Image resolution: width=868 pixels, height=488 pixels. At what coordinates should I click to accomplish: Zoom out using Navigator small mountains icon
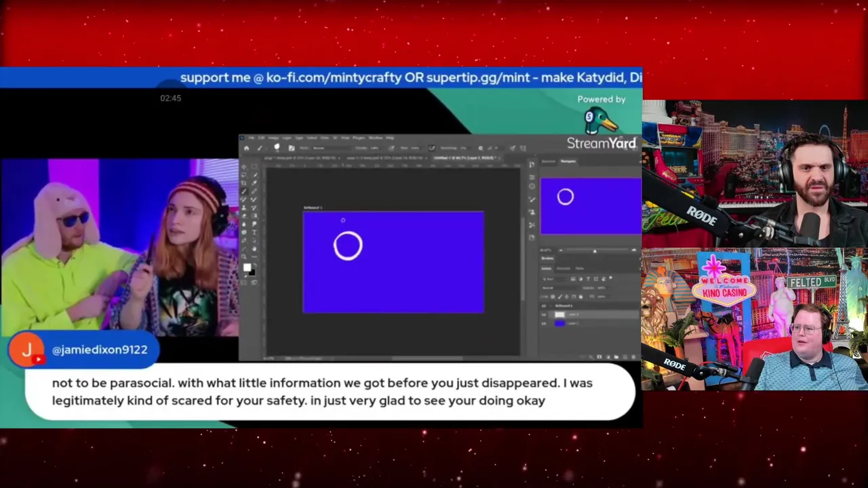tap(561, 250)
